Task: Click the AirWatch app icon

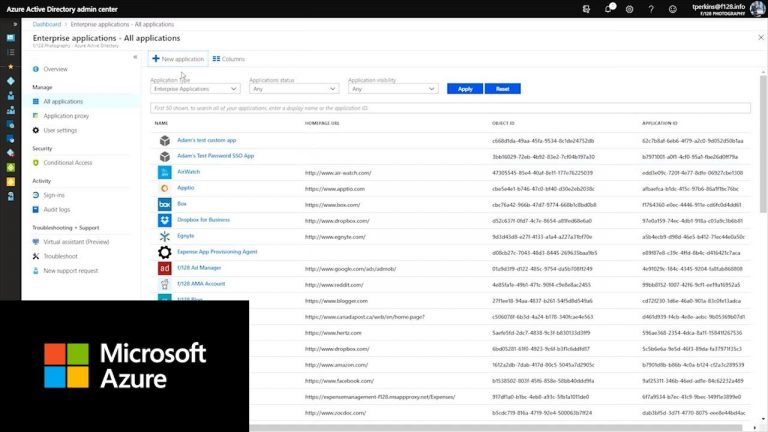Action: click(165, 172)
